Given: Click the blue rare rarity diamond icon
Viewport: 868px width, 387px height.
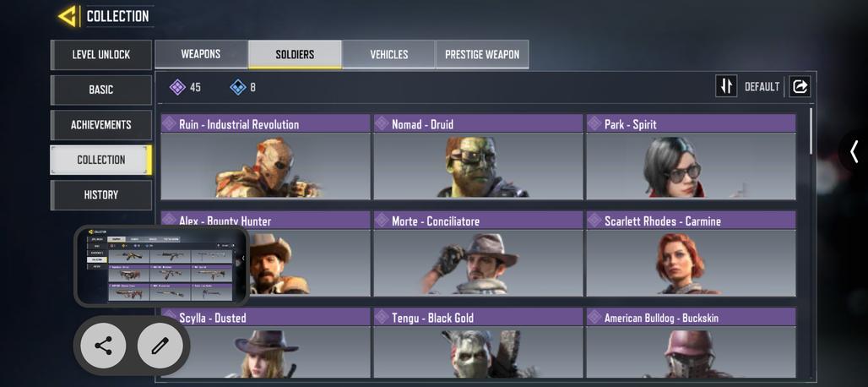Looking at the screenshot, I should tap(238, 87).
